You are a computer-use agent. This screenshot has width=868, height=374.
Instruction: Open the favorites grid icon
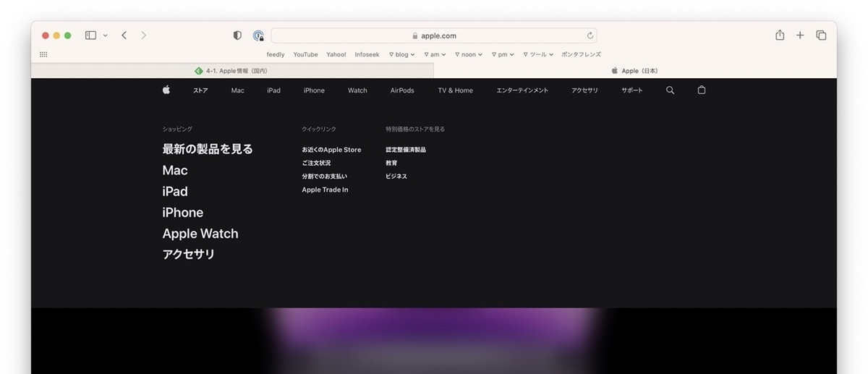tap(43, 54)
